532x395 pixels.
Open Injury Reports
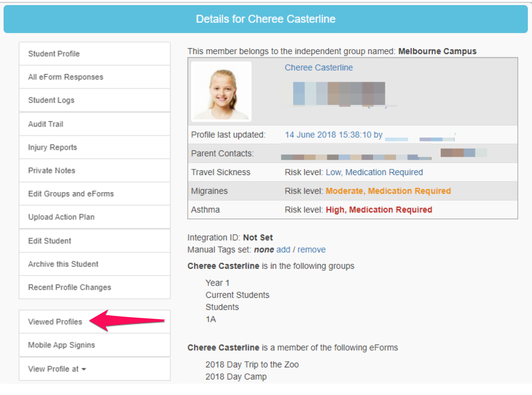[52, 147]
